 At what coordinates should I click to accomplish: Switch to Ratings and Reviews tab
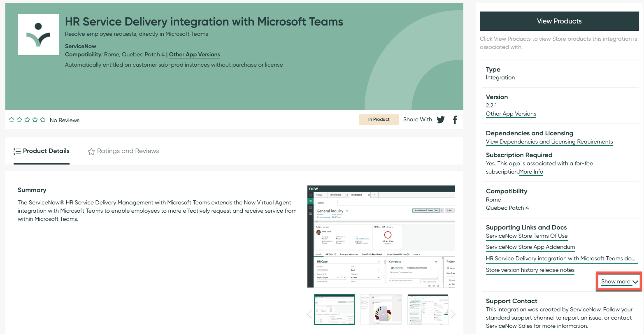(123, 151)
